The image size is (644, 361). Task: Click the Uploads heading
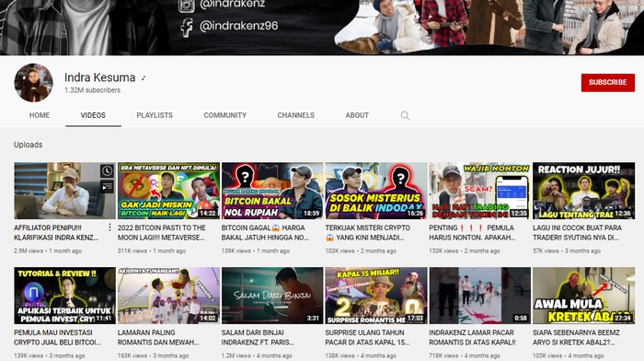pyautogui.click(x=28, y=145)
